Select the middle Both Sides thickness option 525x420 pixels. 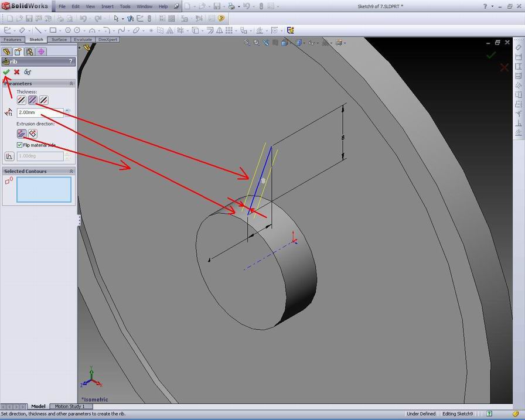tap(32, 100)
